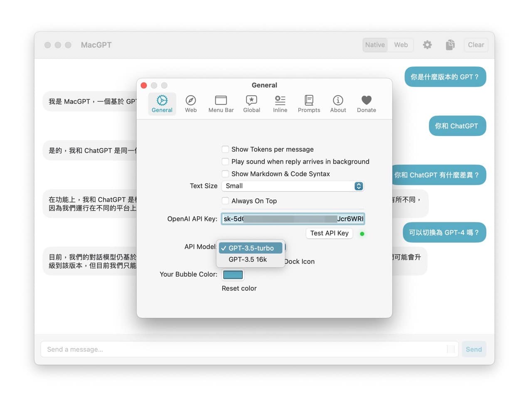The image size is (532, 409).
Task: Click Reset color link
Action: click(x=239, y=288)
